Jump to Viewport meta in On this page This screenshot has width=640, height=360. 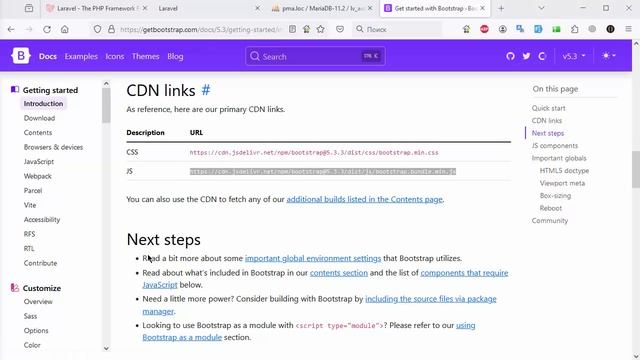562,183
